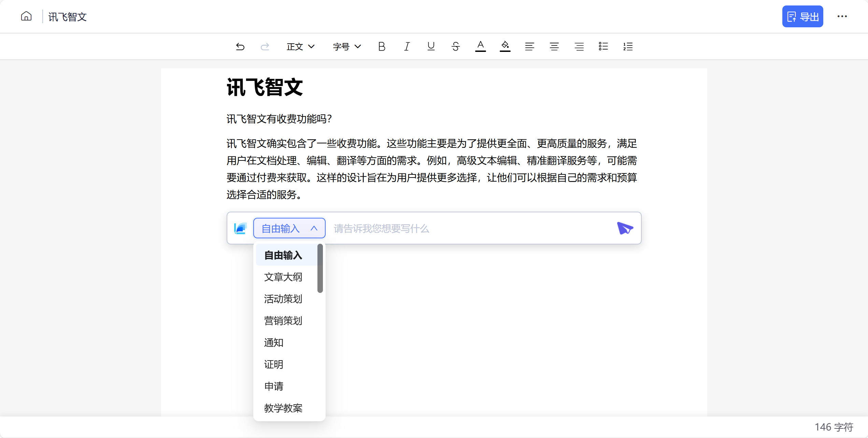Open the 字号 font size dropdown

pyautogui.click(x=347, y=46)
